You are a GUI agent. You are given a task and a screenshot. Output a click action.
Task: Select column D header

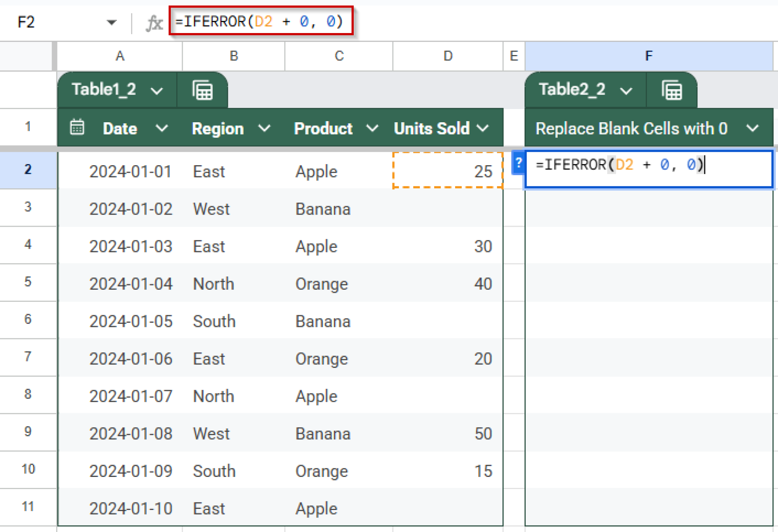coord(448,56)
